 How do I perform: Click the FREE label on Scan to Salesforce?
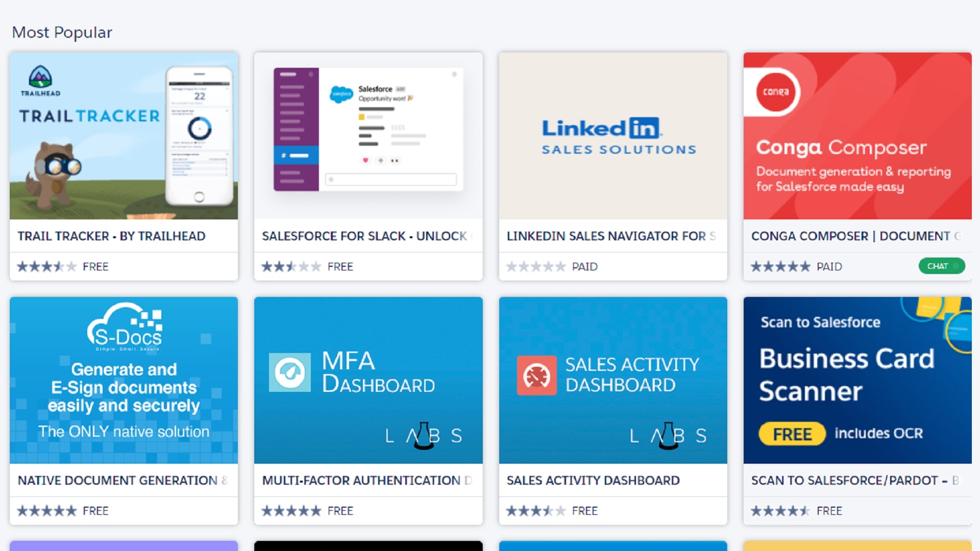tap(829, 511)
